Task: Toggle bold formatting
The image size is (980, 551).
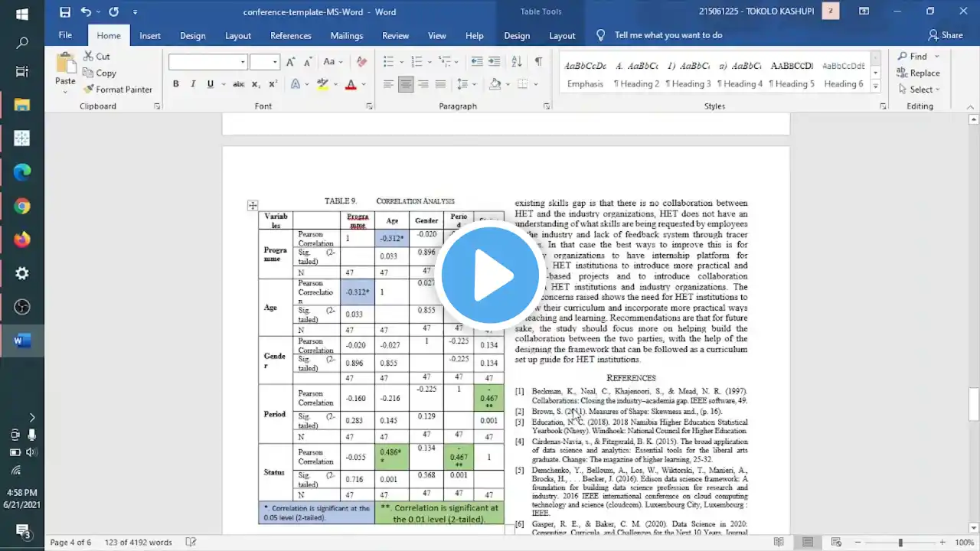Action: tap(176, 84)
